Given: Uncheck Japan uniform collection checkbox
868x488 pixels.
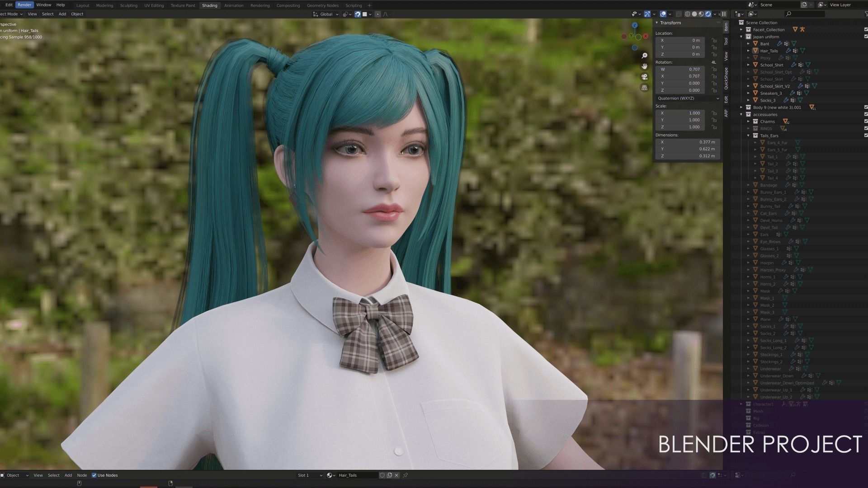Looking at the screenshot, I should (x=866, y=37).
